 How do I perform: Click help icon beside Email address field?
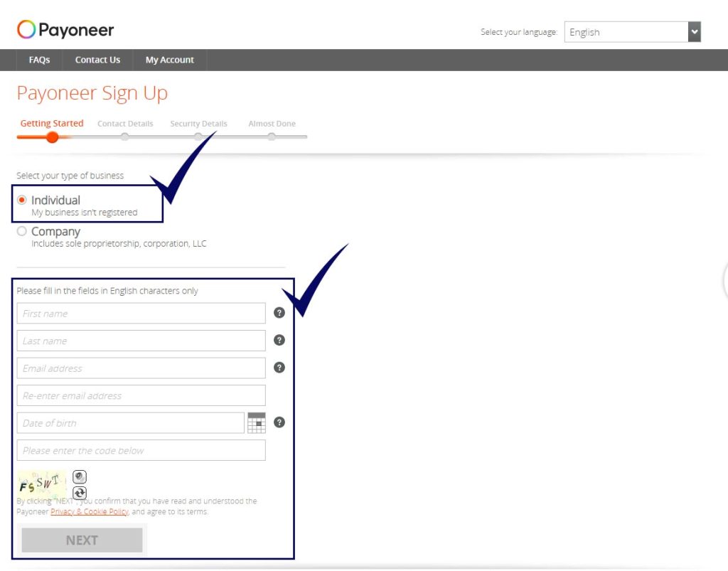pyautogui.click(x=279, y=367)
